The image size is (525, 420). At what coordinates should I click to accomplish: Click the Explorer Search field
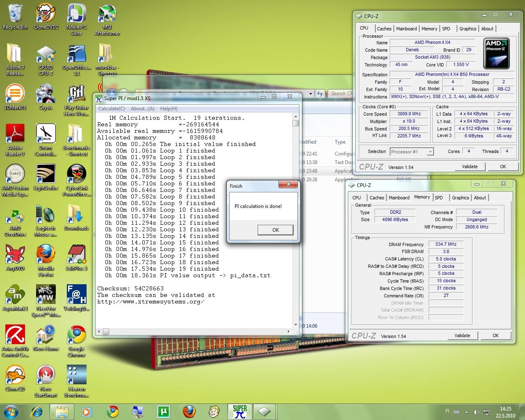tap(340, 94)
